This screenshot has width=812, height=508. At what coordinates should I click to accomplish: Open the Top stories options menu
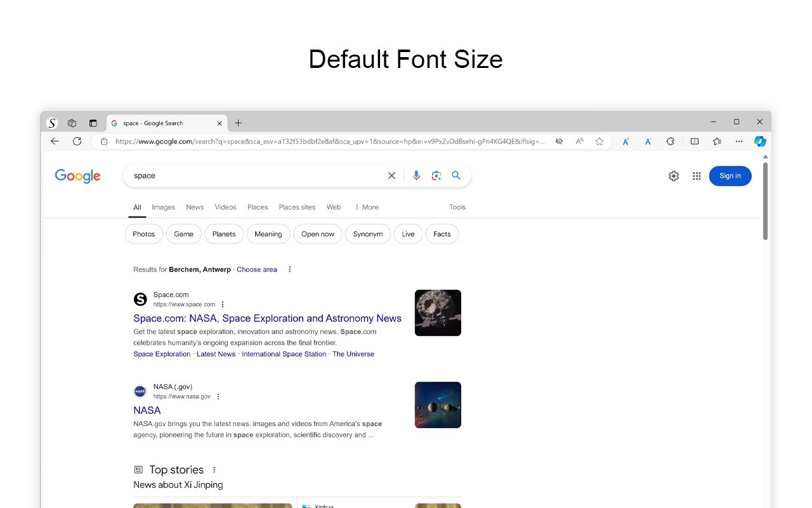tap(214, 470)
